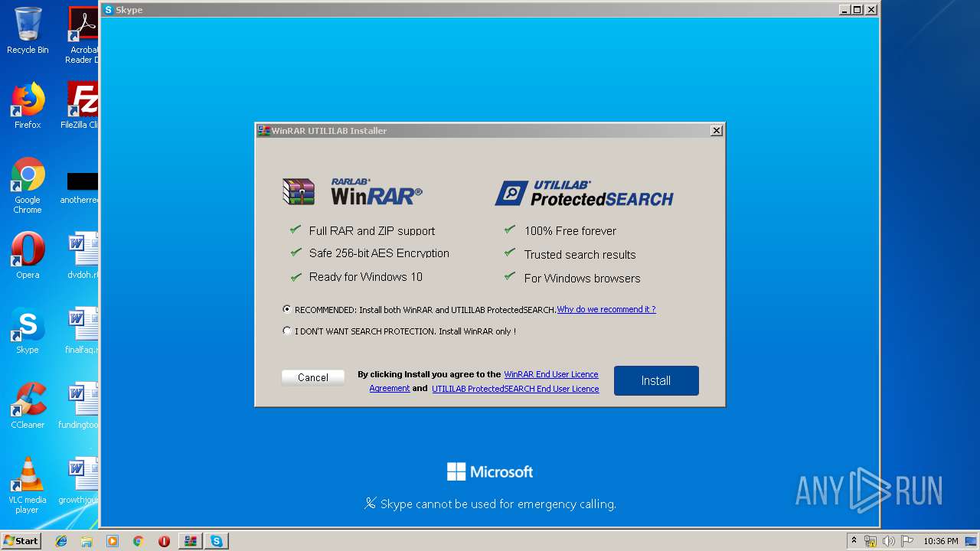Click Skype icon in Skype title bar
The width and height of the screenshot is (980, 551).
coord(109,10)
